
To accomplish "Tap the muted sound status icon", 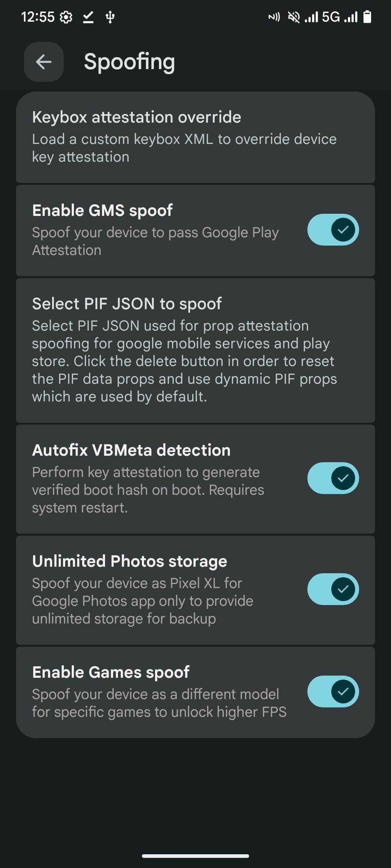I will (294, 17).
